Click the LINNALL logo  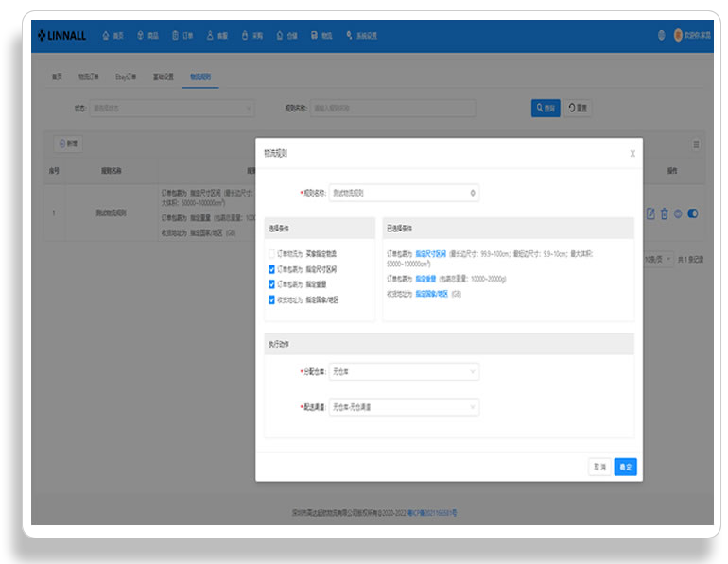point(61,36)
